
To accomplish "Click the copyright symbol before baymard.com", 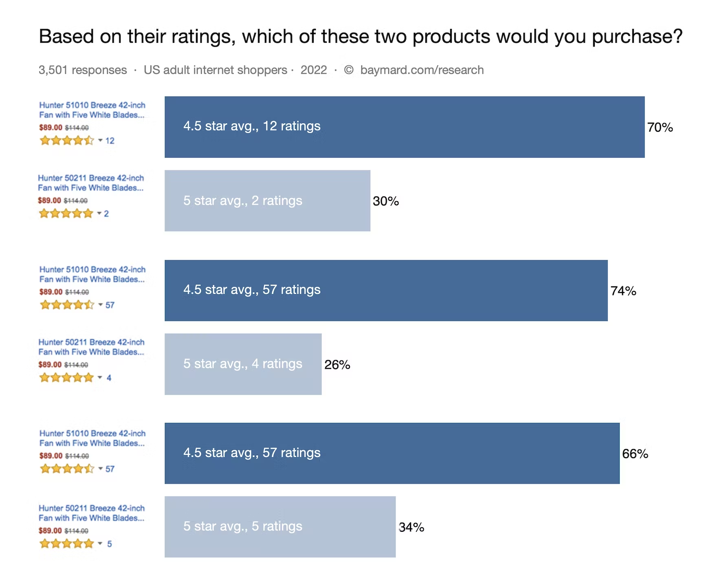I will pos(349,70).
